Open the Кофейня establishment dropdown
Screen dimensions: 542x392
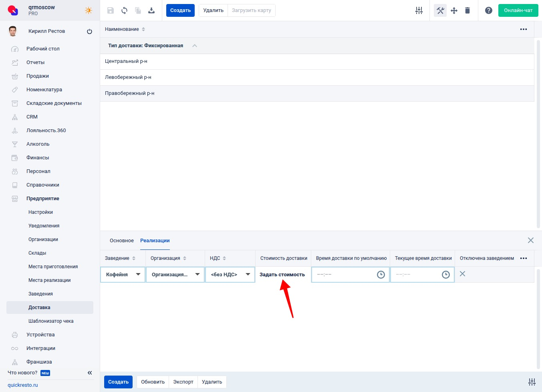[x=123, y=275]
